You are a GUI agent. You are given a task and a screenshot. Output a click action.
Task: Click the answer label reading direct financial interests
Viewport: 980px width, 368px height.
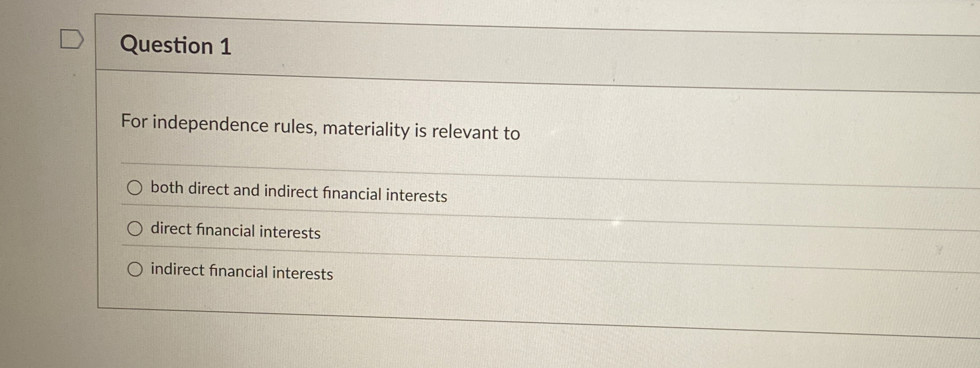[235, 231]
